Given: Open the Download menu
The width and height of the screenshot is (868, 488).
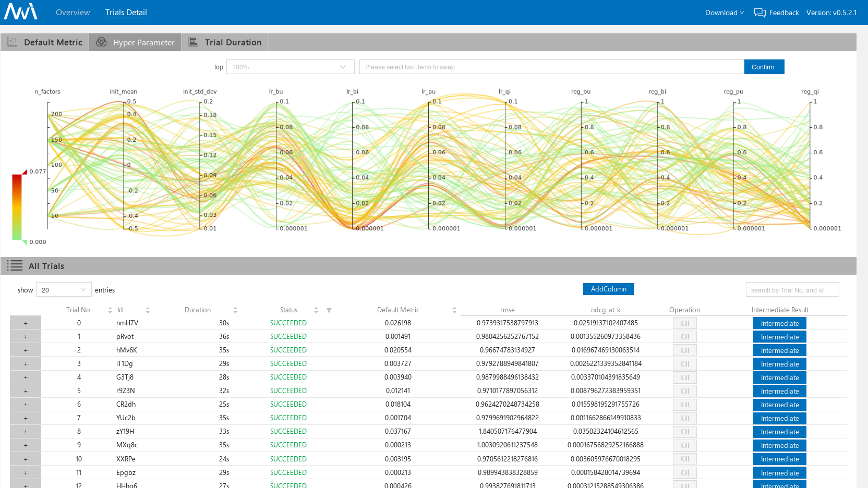Looking at the screenshot, I should (725, 13).
